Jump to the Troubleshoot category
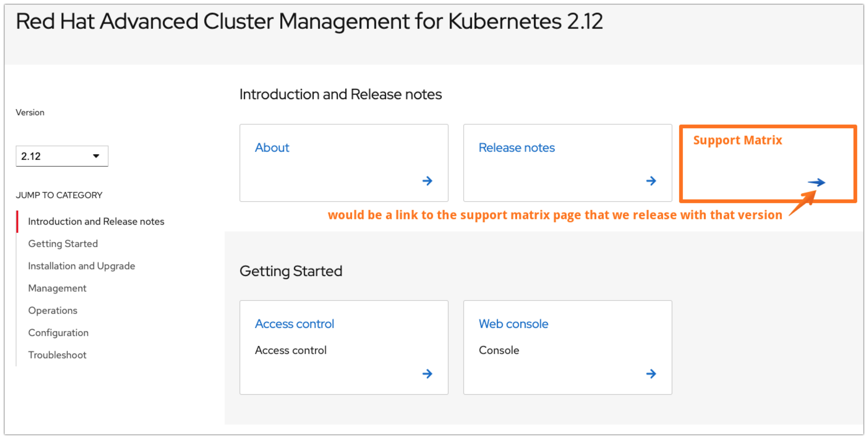 (57, 355)
